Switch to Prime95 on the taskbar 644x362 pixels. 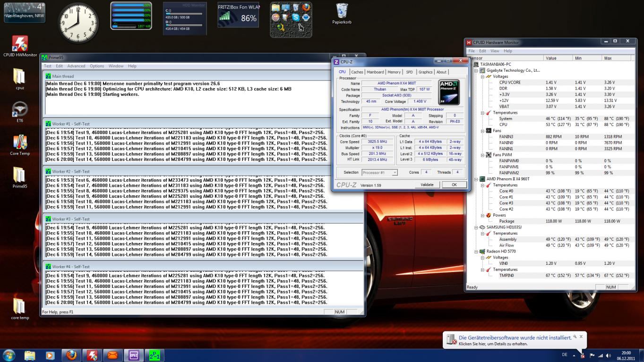point(155,355)
